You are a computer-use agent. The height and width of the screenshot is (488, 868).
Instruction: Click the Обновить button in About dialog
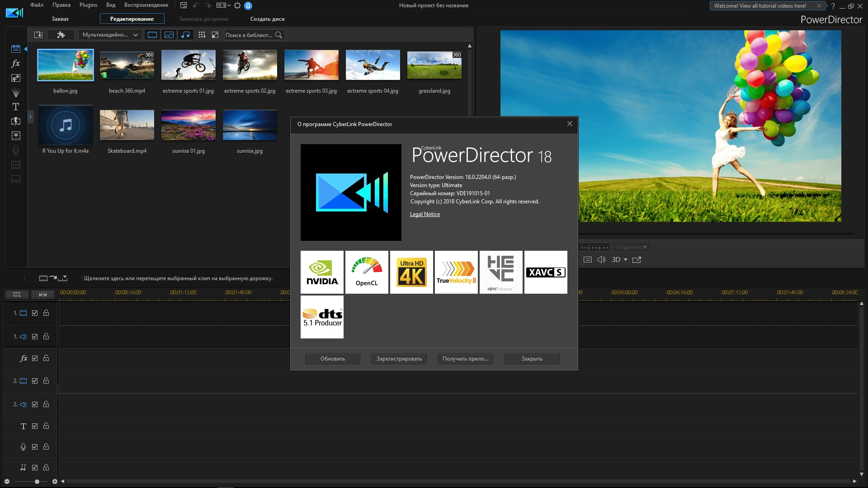tap(333, 359)
